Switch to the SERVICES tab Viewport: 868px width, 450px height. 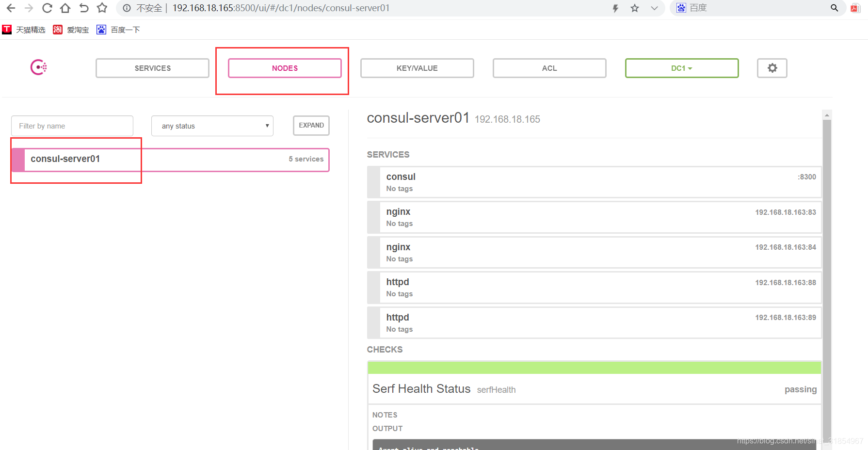tap(152, 68)
